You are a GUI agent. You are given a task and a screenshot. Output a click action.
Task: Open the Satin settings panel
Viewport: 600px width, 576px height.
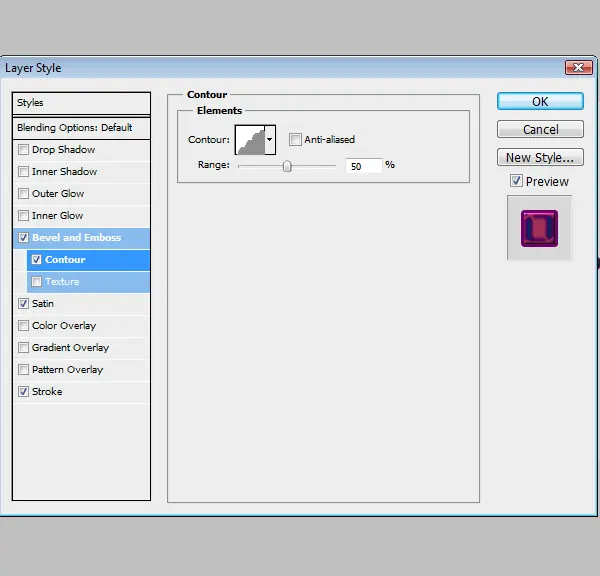tap(81, 304)
